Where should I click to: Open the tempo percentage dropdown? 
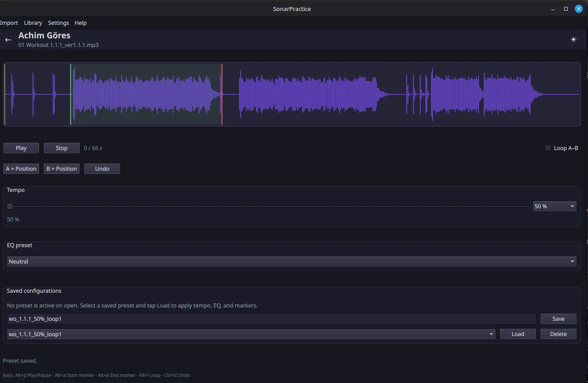pos(555,206)
